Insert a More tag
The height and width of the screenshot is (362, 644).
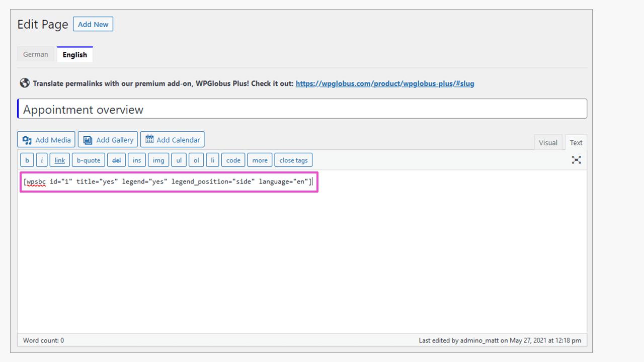260,160
